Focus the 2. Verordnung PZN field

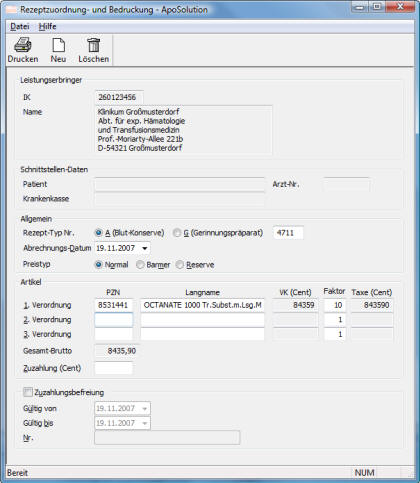[114, 320]
